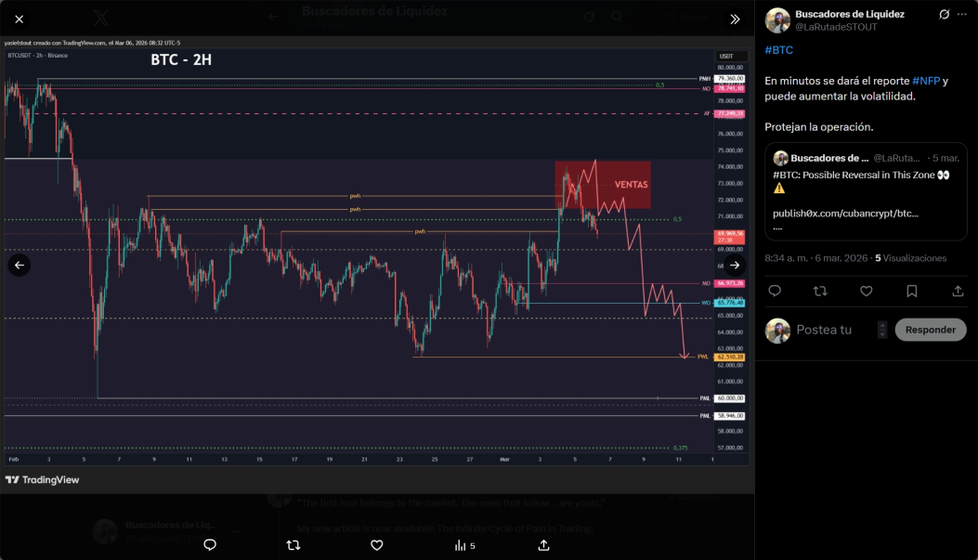The image size is (978, 560).
Task: Close the image viewer with the X
Action: tap(20, 20)
